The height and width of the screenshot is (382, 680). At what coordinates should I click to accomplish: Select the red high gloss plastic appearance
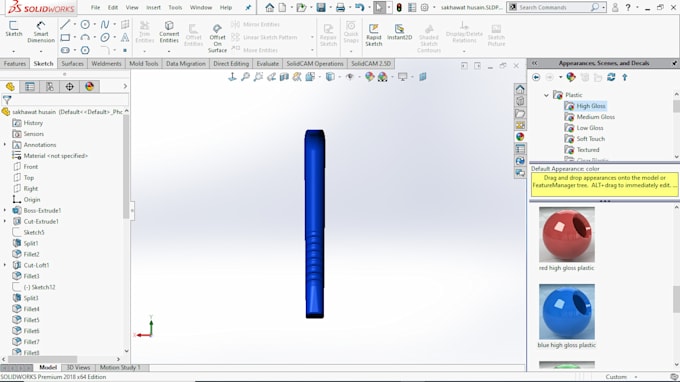point(566,234)
